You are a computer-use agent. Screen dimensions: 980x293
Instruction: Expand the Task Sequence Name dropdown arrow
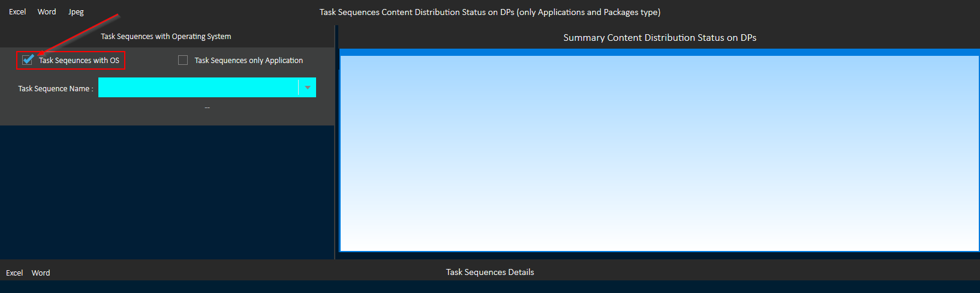tap(308, 88)
